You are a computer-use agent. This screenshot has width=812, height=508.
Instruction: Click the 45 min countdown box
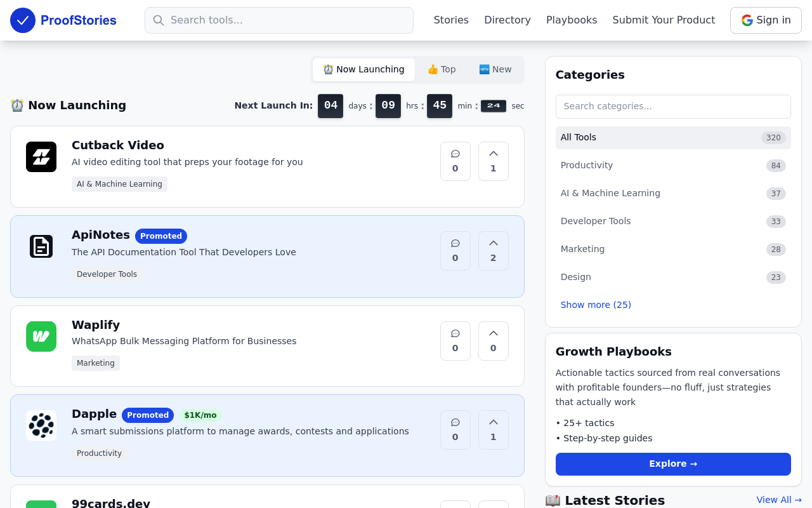click(440, 106)
